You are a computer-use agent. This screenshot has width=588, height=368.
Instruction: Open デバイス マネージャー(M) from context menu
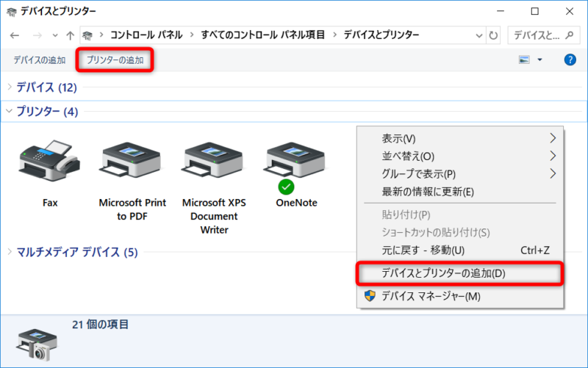431,296
